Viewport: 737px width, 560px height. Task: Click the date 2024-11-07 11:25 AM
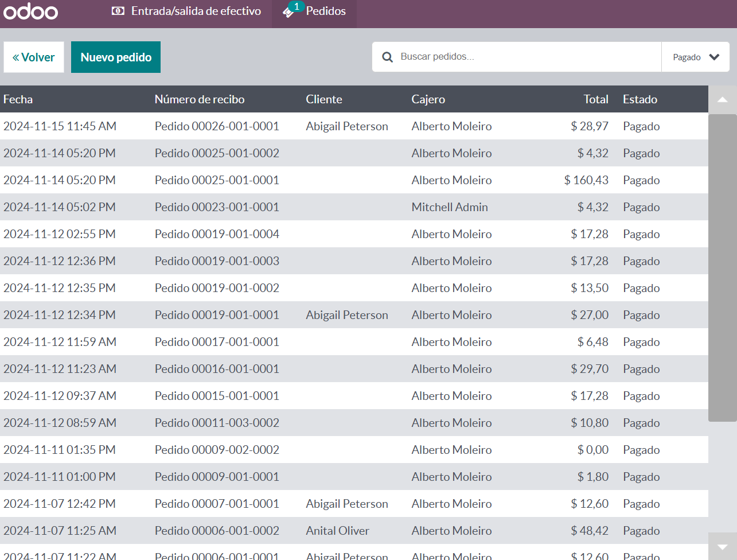[60, 531]
